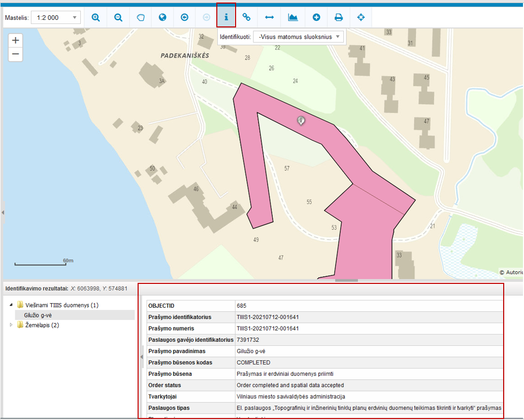Select the zoom in magnifier tool
The image size is (524, 420).
pyautogui.click(x=95, y=17)
